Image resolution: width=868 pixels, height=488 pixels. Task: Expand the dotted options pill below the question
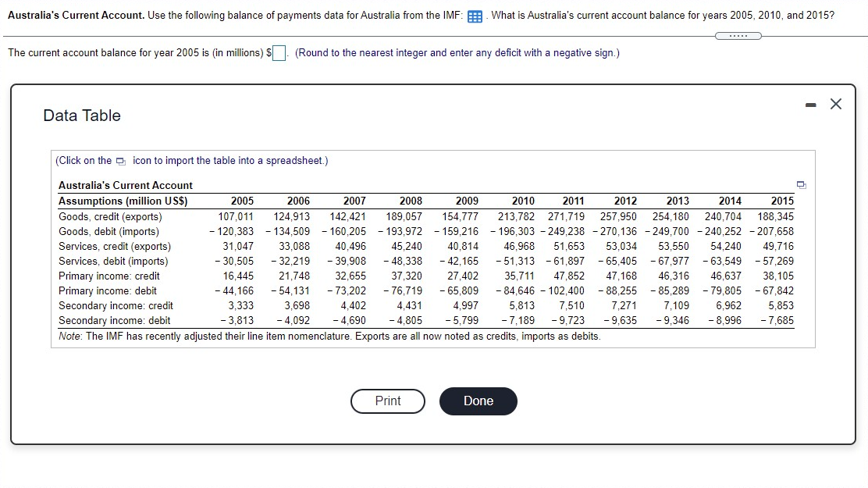pos(737,36)
